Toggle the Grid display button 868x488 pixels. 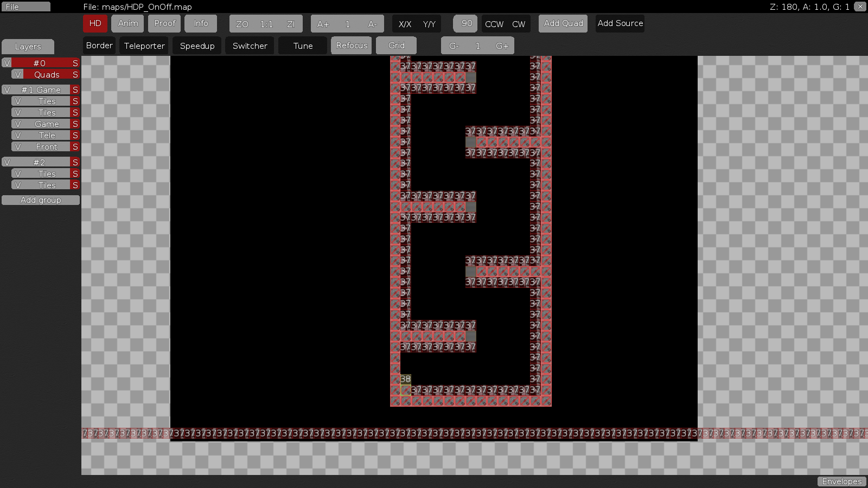pos(396,46)
